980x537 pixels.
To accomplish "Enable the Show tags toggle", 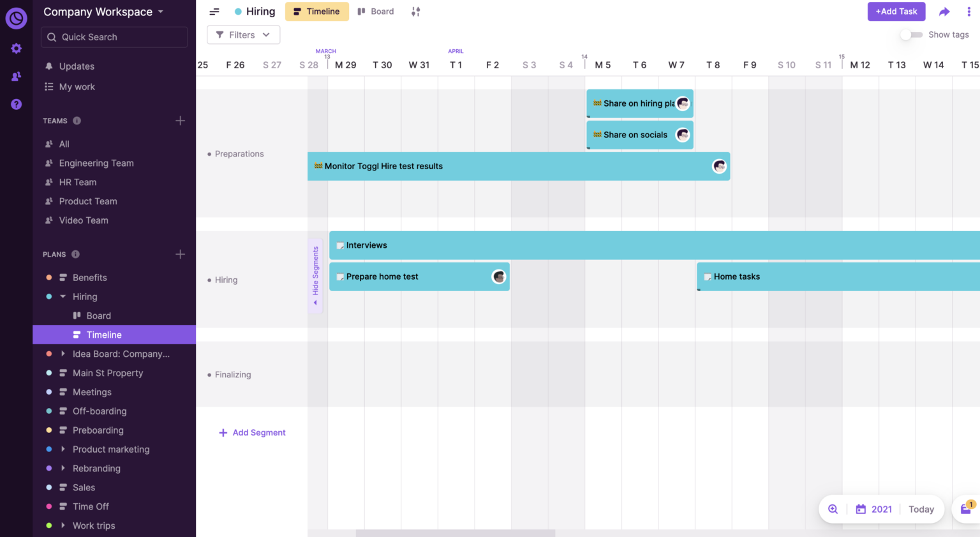I will click(x=912, y=35).
